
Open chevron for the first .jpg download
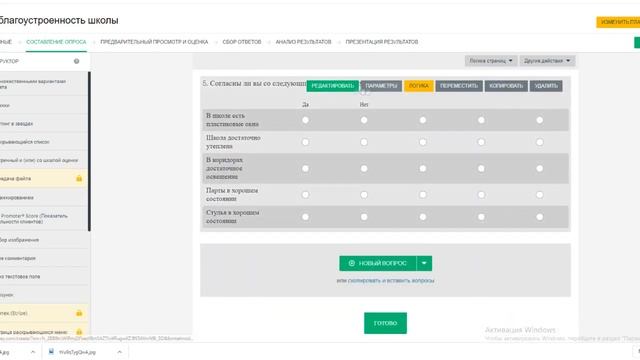pos(33,352)
